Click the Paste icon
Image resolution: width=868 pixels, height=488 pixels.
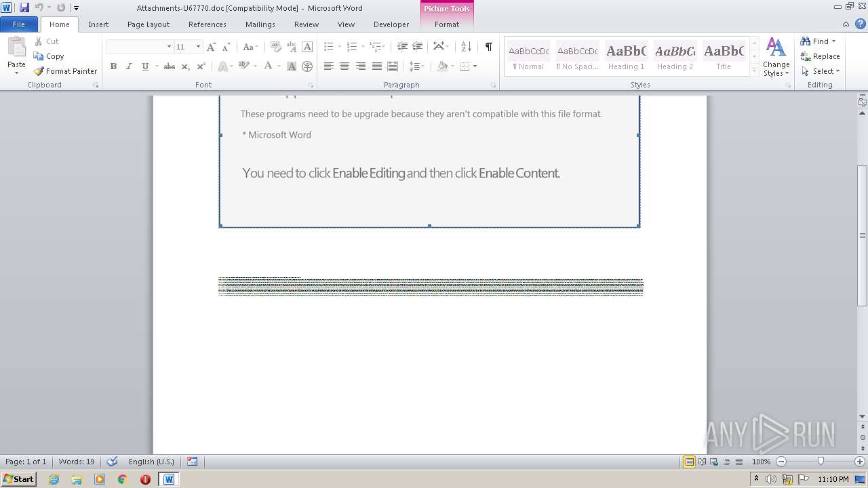[16, 47]
